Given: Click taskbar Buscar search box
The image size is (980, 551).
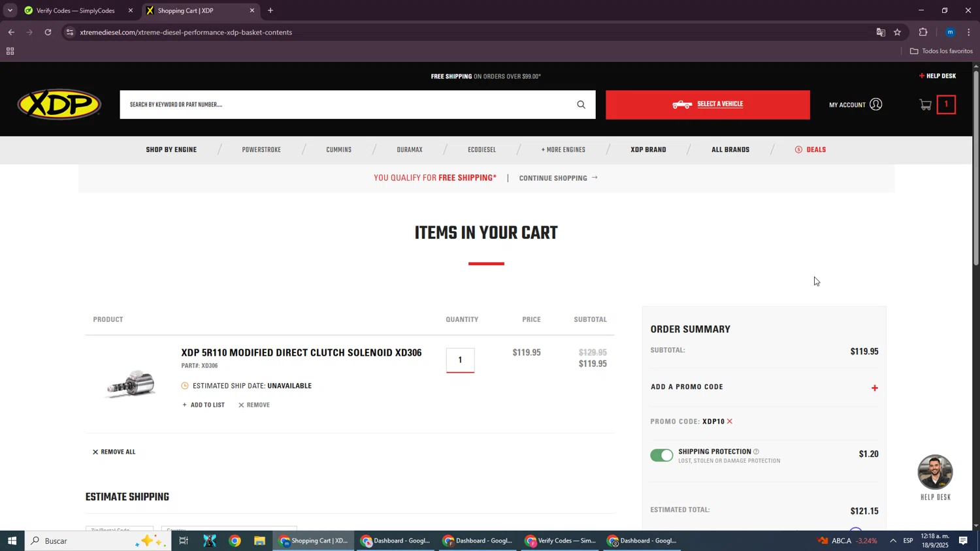Looking at the screenshot, I should 98,541.
